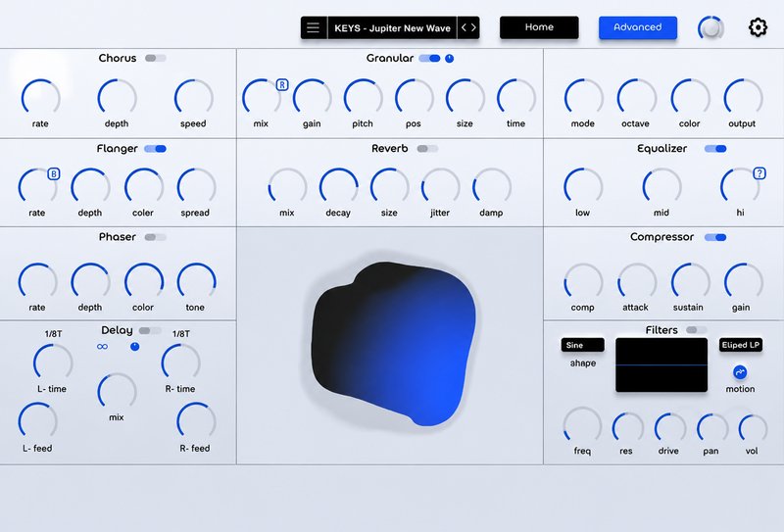This screenshot has width=784, height=532.
Task: Click the black filter response display
Action: click(x=661, y=365)
